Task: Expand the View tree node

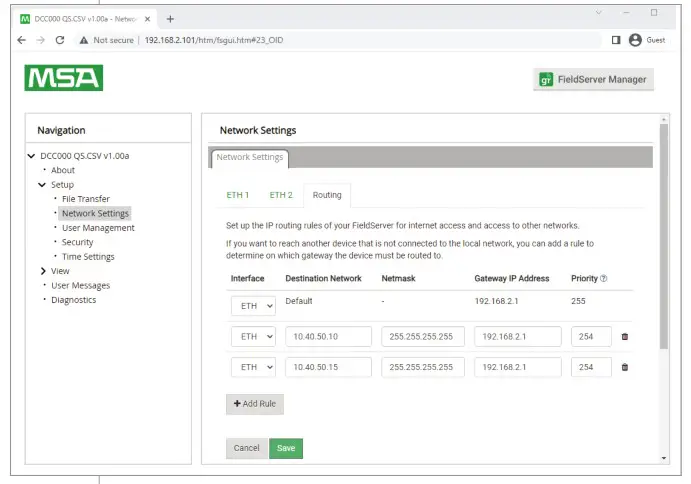Action: tap(43, 271)
